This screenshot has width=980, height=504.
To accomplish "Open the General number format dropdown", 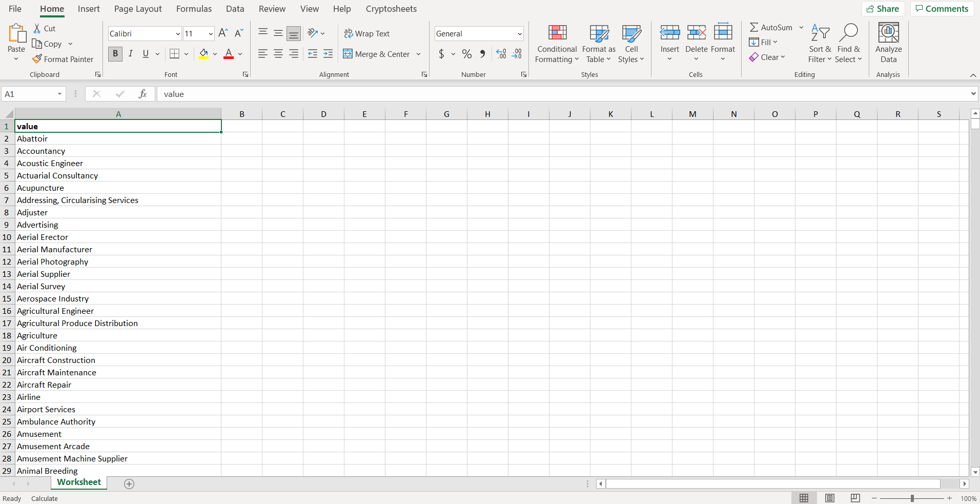I will (x=519, y=34).
